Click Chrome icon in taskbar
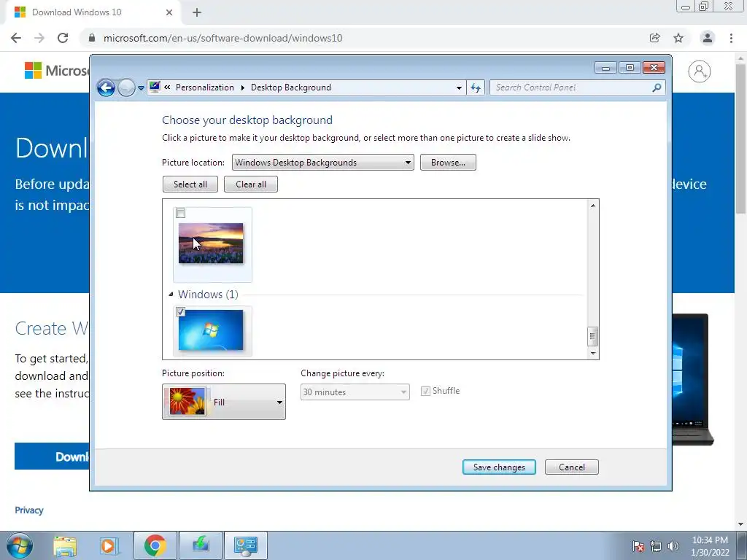The height and width of the screenshot is (560, 747). pyautogui.click(x=155, y=545)
